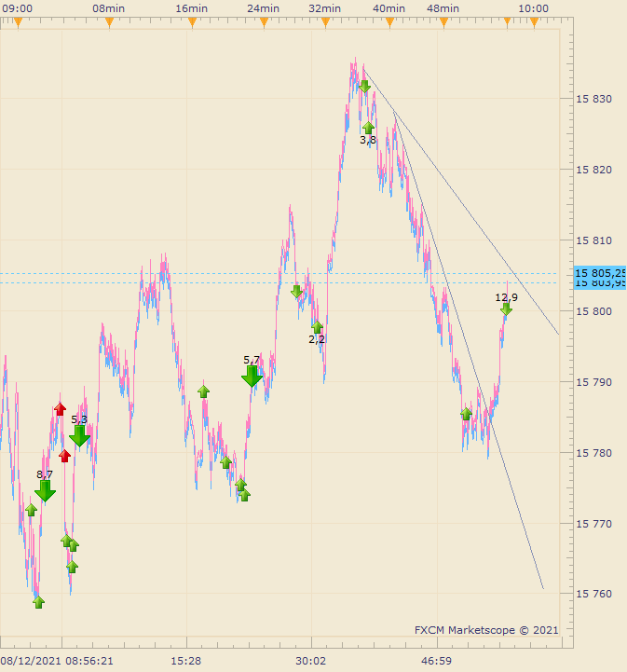This screenshot has width=627, height=672.
Task: Select the 24min label on top time axis
Action: 263,8
